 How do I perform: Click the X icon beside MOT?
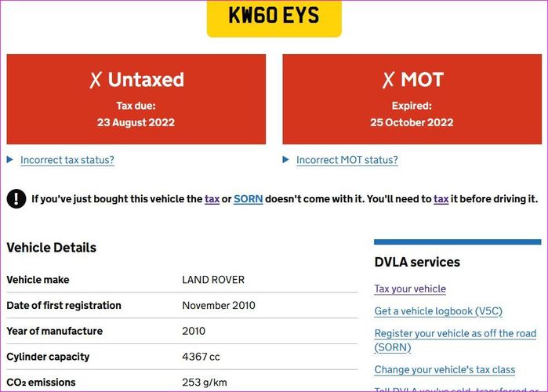click(x=388, y=80)
